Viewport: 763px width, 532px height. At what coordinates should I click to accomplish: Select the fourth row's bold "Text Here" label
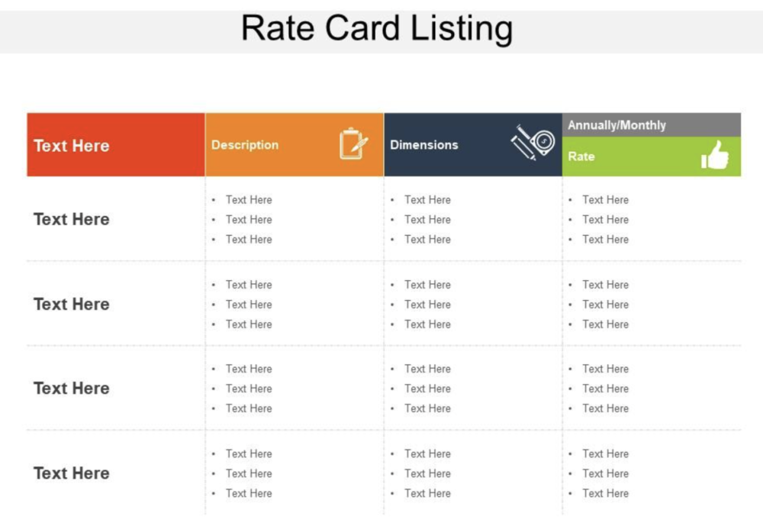(x=72, y=473)
